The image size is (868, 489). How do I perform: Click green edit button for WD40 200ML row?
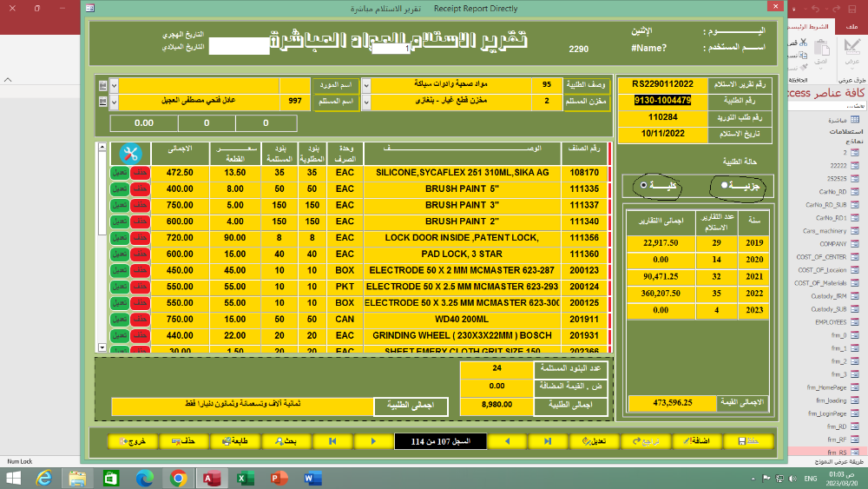(x=120, y=319)
